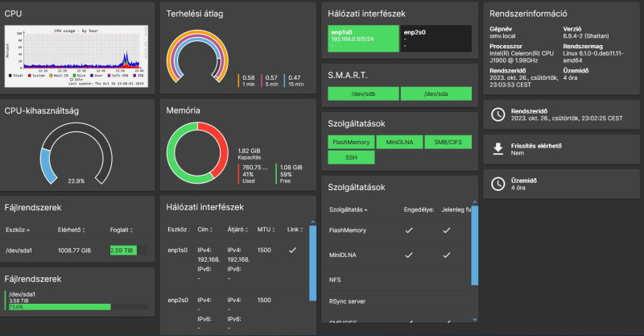
Task: Select the enp2s0 interface tile
Action: (x=436, y=39)
